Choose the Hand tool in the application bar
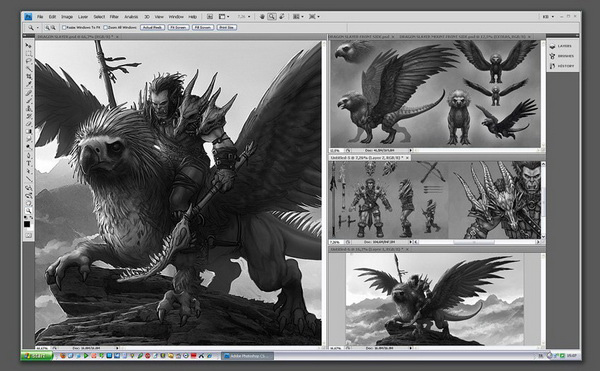 (x=262, y=16)
